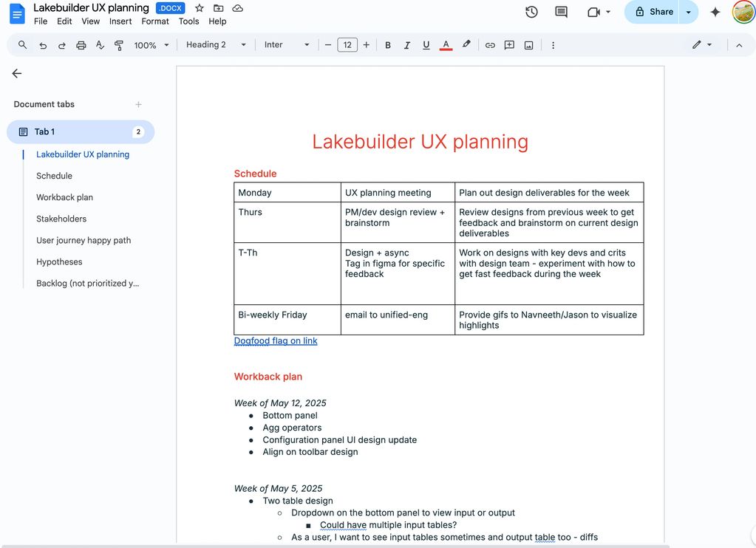Go to Backlog outline entry
Screen dimensions: 756x548
click(x=88, y=284)
